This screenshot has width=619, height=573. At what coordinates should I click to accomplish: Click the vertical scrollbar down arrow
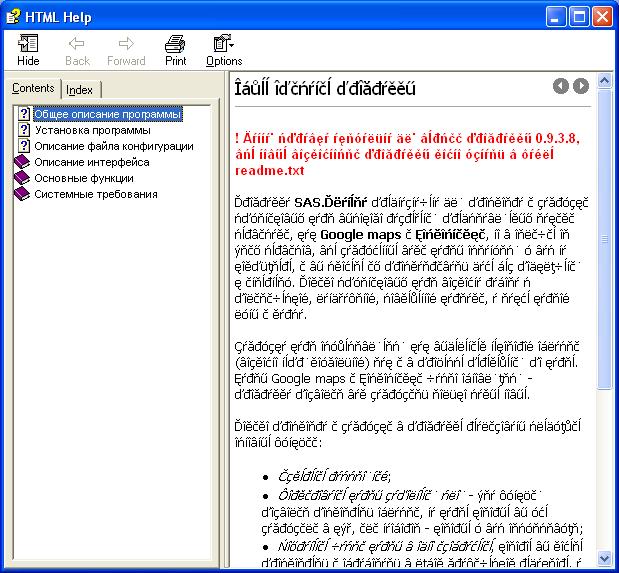[x=604, y=556]
